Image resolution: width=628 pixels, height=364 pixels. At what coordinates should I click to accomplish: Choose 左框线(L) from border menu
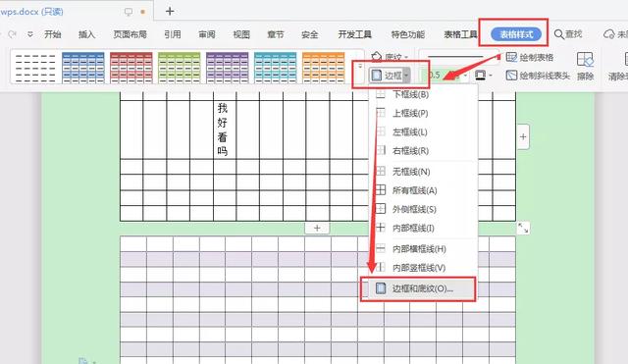tap(423, 131)
